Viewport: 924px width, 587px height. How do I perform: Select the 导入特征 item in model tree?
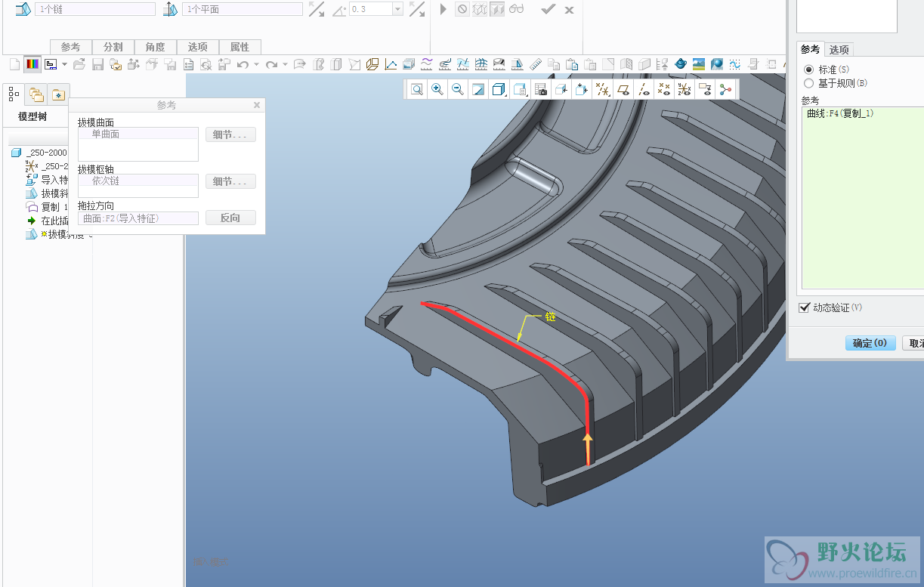pos(48,180)
